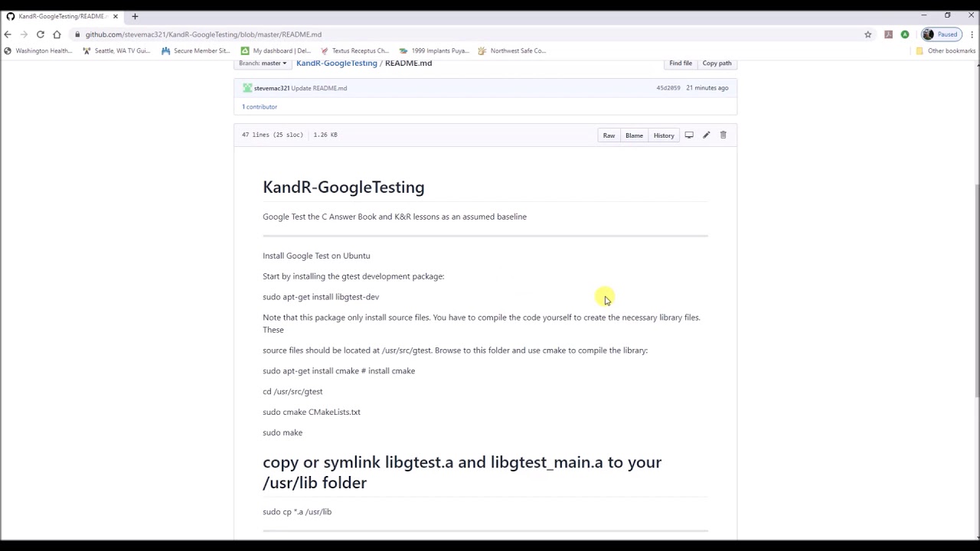Click 'sudo apt-get install cmake' line
The width and height of the screenshot is (980, 551).
(x=339, y=371)
